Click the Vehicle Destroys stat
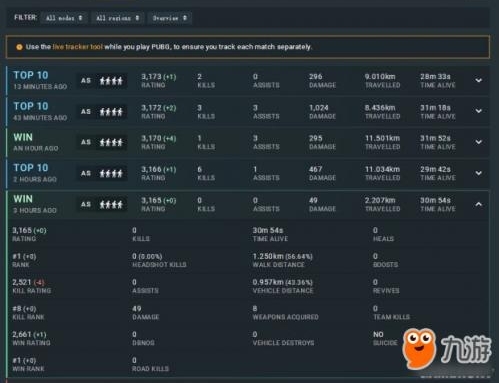 [283, 339]
